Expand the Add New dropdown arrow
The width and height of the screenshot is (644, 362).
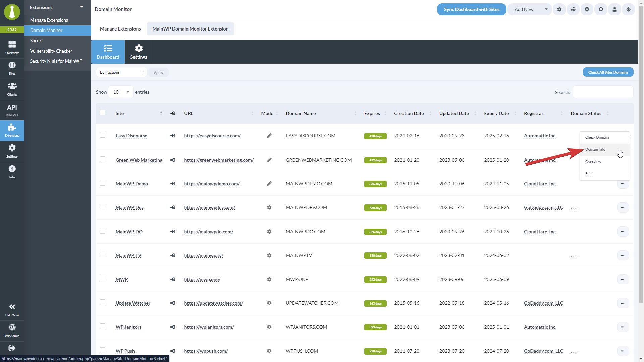coord(546,9)
